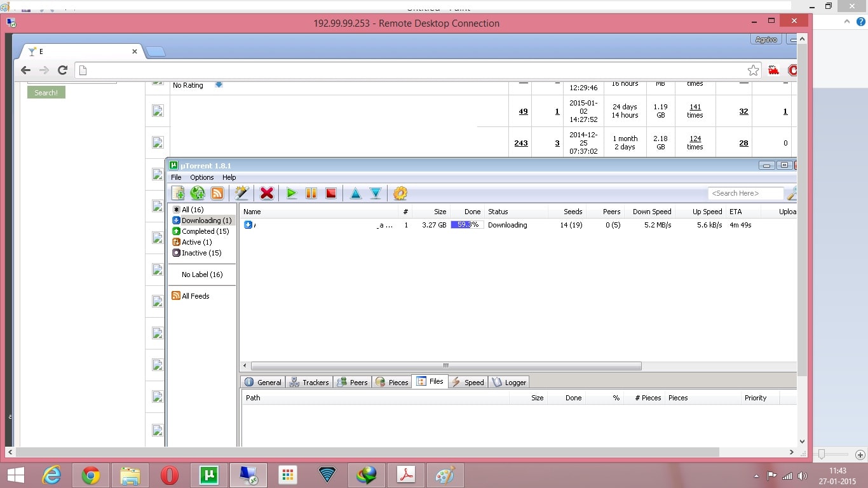Open the uTorrent File menu
This screenshot has width=868, height=488.
pos(176,177)
